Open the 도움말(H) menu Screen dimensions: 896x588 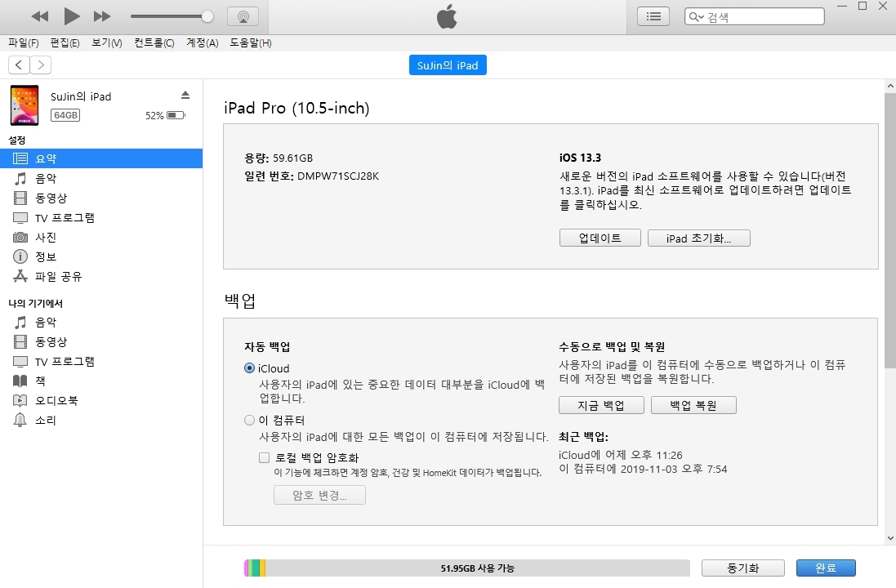click(x=250, y=42)
